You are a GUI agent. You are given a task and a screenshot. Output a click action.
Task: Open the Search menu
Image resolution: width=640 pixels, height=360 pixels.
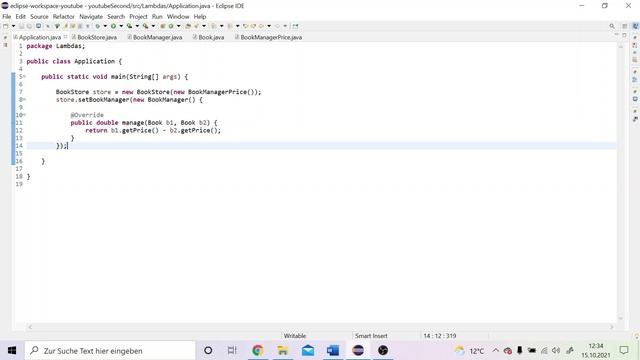(x=116, y=17)
